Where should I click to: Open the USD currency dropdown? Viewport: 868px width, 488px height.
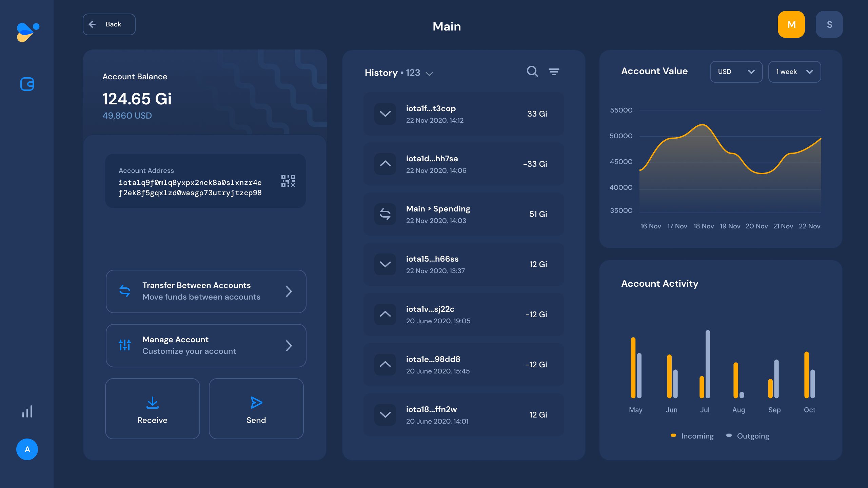(736, 72)
